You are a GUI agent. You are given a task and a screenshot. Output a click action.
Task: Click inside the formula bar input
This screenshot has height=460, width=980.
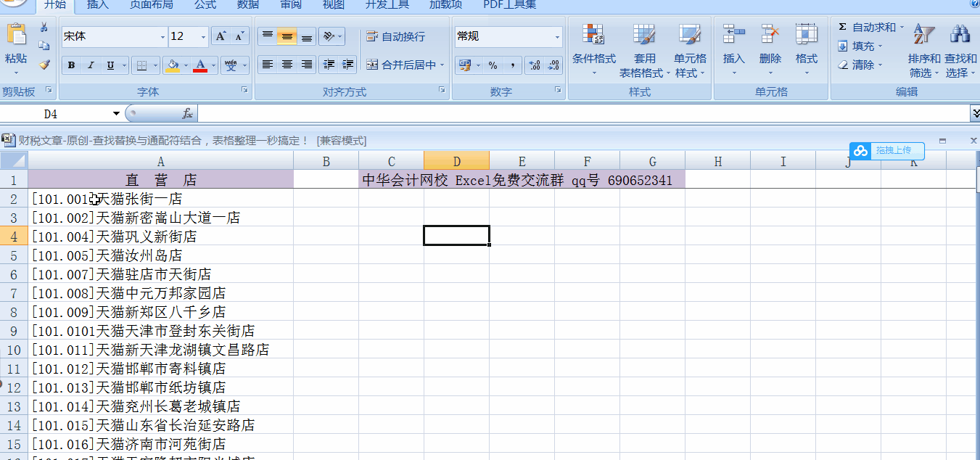coord(583,113)
